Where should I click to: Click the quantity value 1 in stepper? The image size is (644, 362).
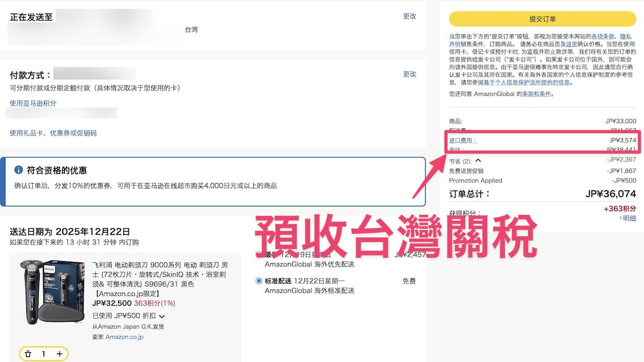click(x=43, y=354)
